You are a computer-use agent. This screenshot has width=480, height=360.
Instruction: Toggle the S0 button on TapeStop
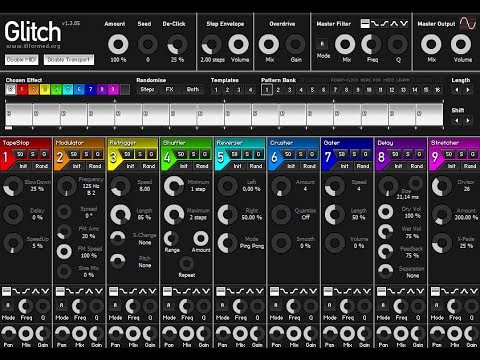[x=20, y=154]
